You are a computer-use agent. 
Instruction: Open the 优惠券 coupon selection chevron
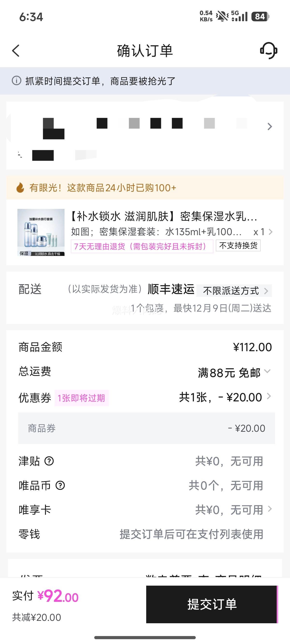click(x=269, y=396)
